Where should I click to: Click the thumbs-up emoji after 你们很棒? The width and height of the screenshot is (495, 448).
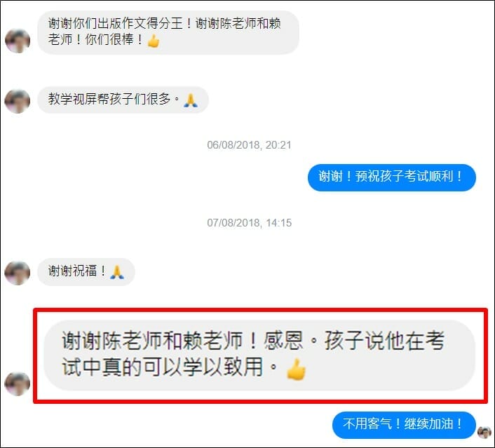[154, 41]
